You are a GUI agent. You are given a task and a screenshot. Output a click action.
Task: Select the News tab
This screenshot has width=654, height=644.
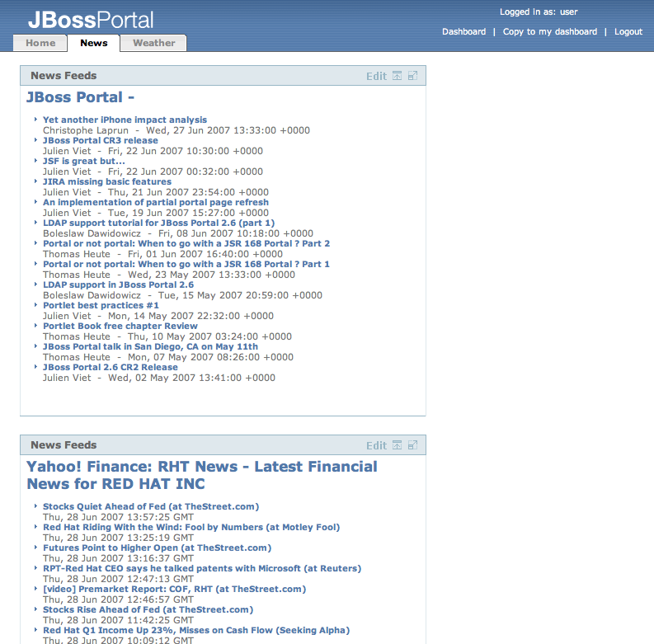(94, 43)
